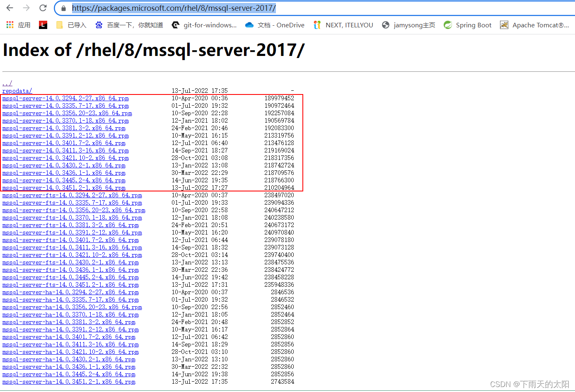Screen dimensions: 575x392
Task: Click file size value 2743584
Action: click(x=283, y=382)
